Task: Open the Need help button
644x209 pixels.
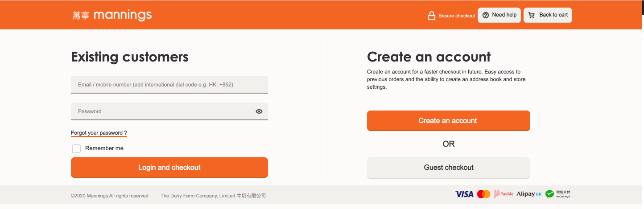Action: 499,15
